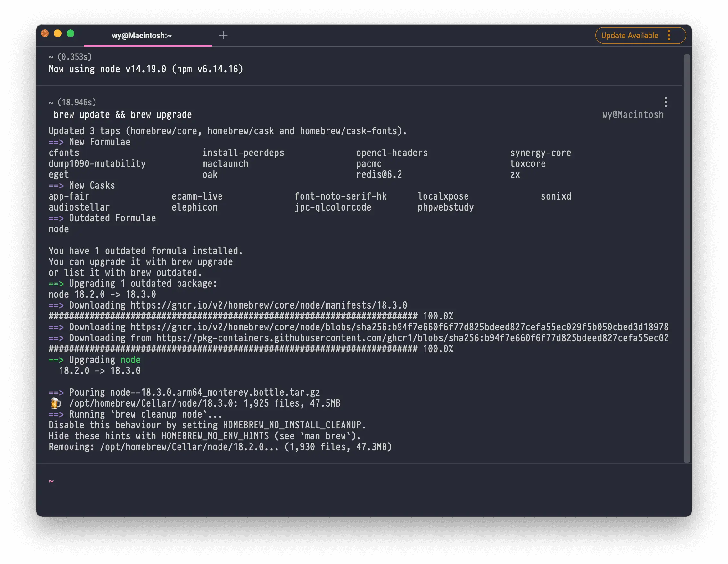
Task: Click the '==> Outdated Formulae' heading line
Action: [102, 218]
